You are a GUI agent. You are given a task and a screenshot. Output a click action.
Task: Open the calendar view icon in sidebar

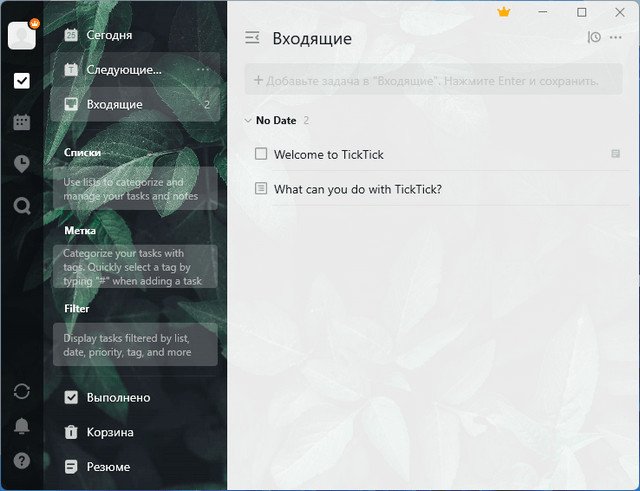[22, 122]
